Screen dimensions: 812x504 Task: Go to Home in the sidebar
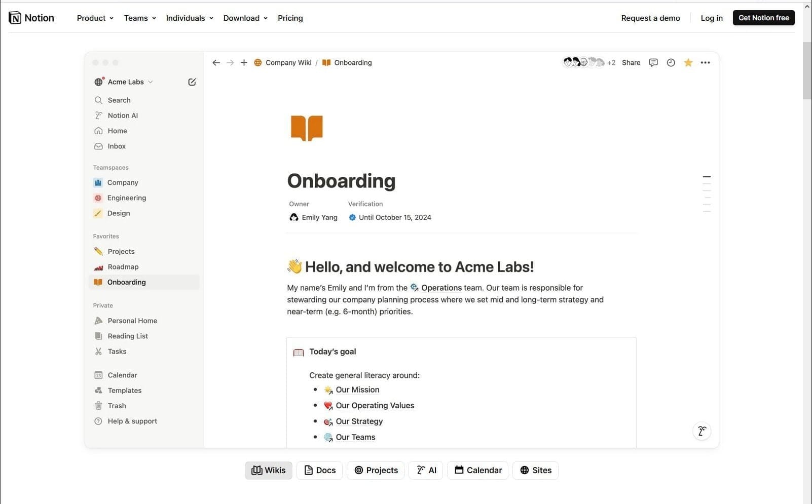tap(144, 131)
